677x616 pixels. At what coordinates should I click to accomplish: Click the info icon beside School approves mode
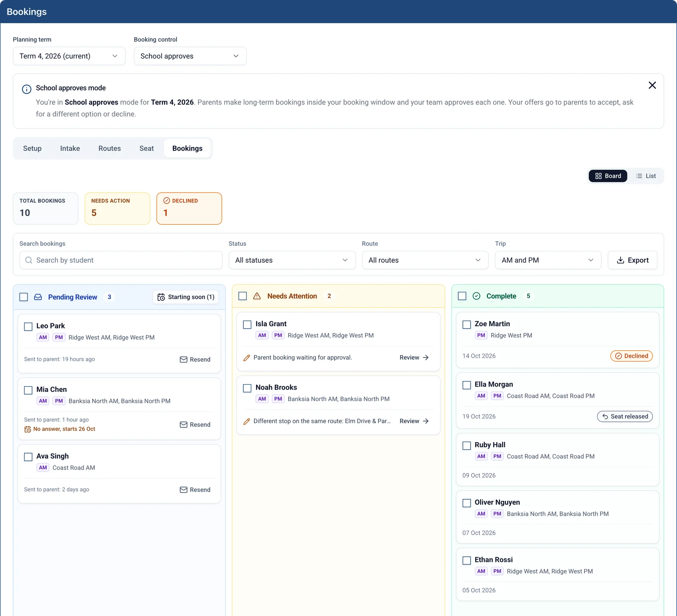click(27, 89)
